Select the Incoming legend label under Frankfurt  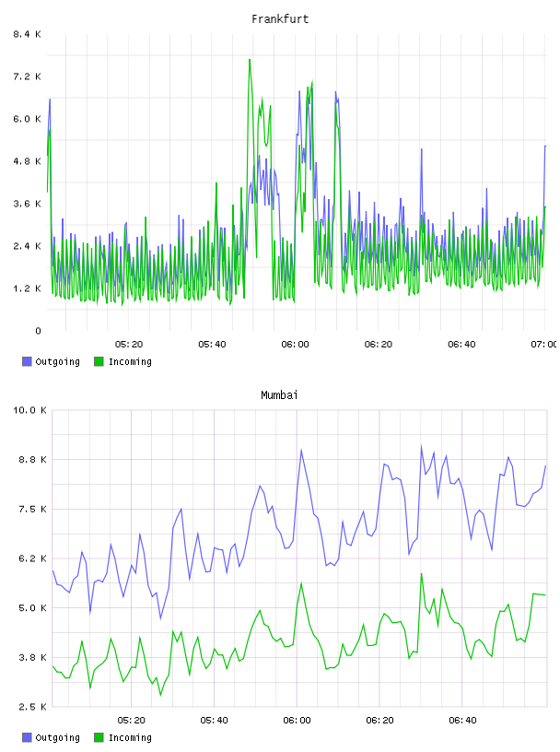[x=130, y=362]
